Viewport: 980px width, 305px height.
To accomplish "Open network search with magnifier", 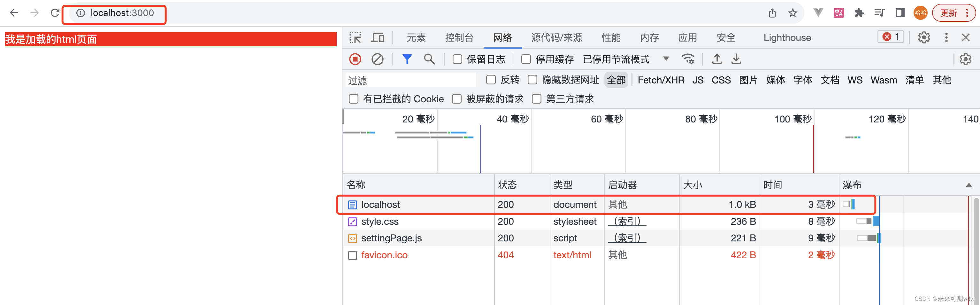I will (429, 59).
